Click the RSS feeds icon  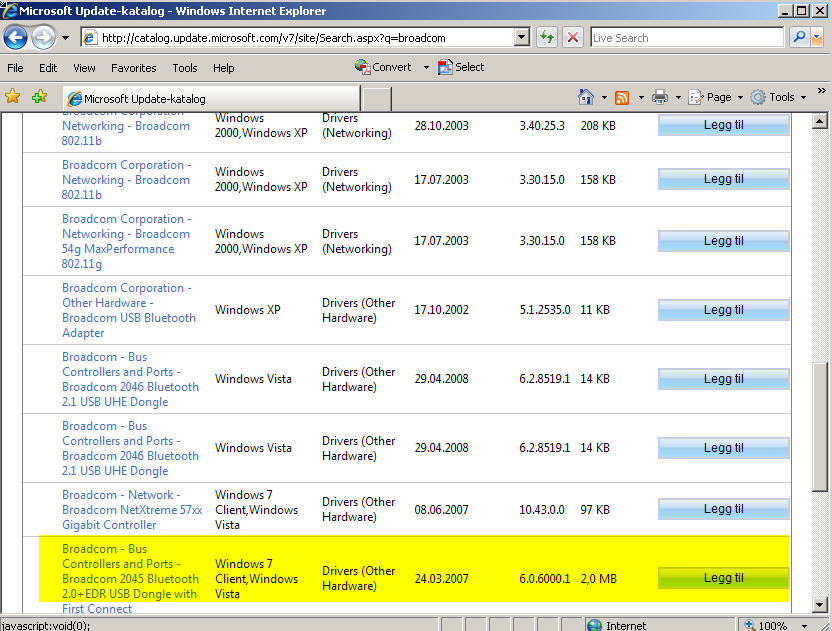pos(622,98)
